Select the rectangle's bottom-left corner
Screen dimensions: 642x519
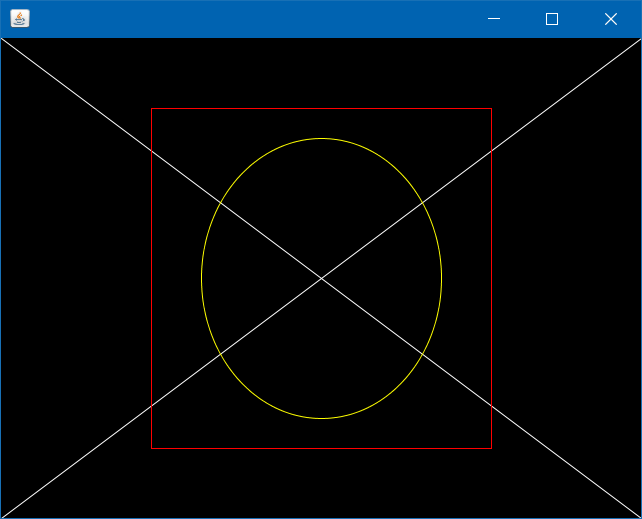point(151,448)
